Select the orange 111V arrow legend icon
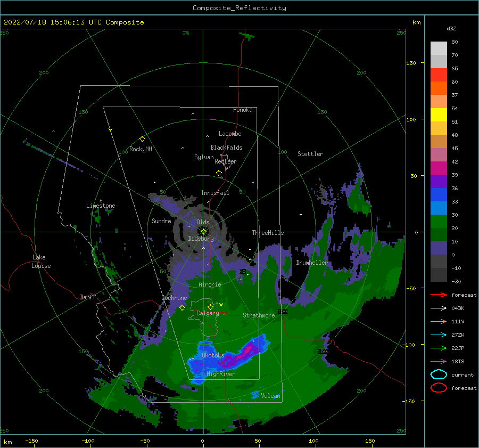This screenshot has width=479, height=448. 439,321
